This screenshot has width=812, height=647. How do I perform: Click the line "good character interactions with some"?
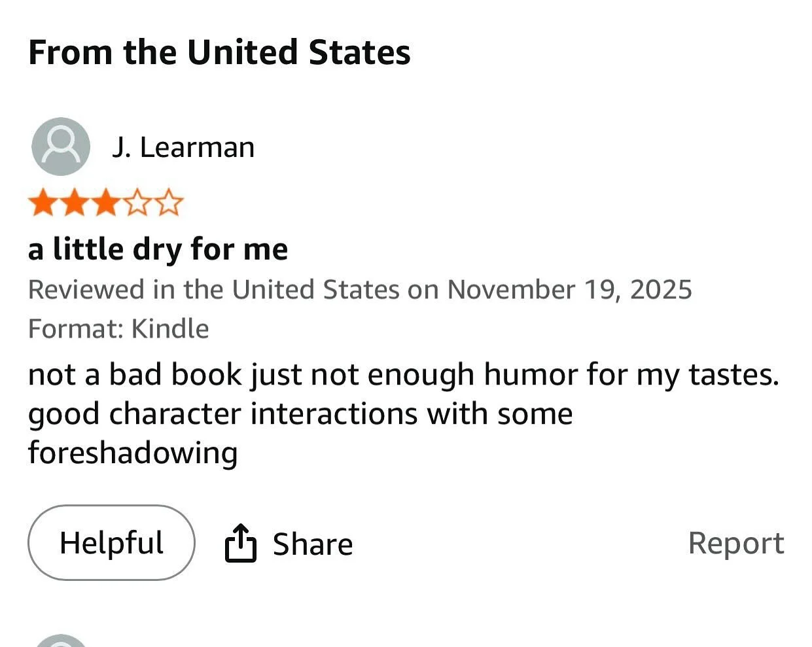click(x=300, y=414)
